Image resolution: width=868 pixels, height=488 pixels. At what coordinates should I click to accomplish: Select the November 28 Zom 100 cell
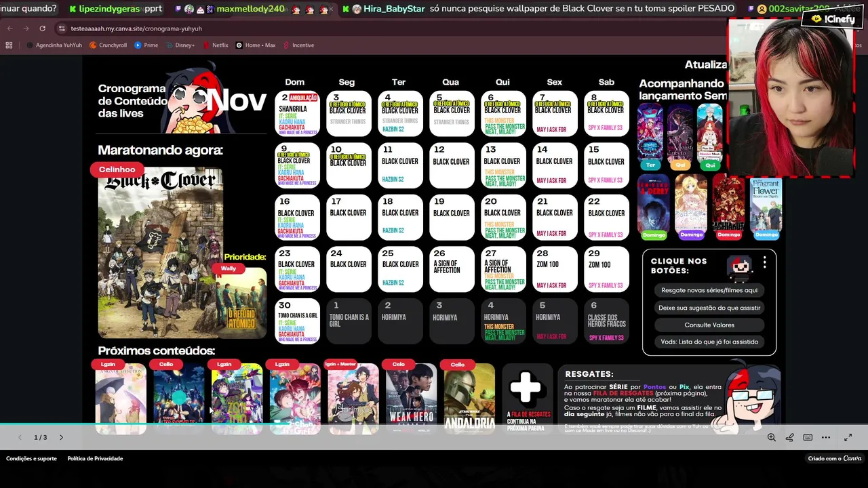tap(555, 270)
